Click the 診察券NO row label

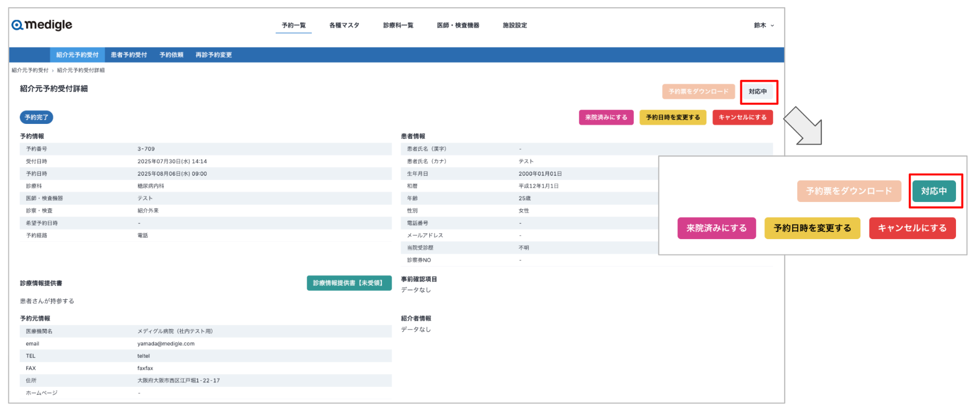point(419,260)
